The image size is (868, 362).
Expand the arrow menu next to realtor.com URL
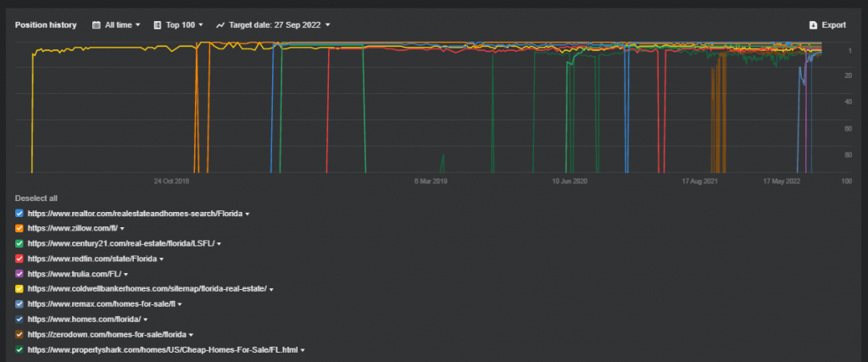248,214
